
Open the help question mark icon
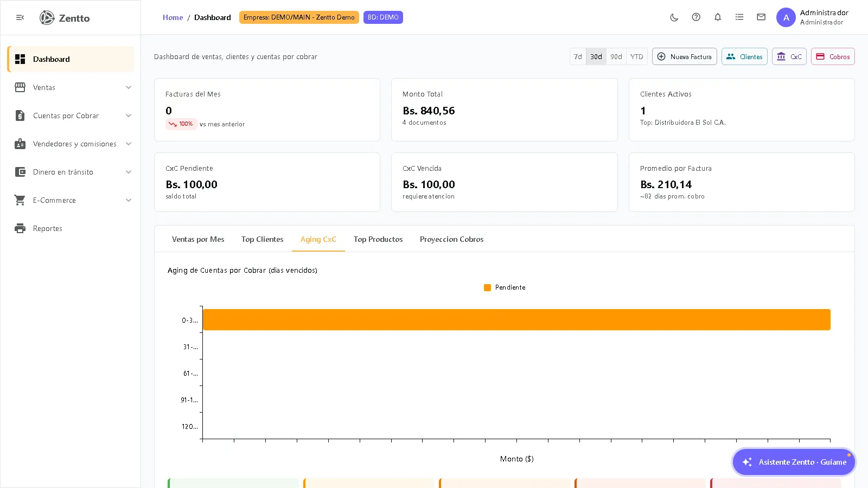pos(696,17)
